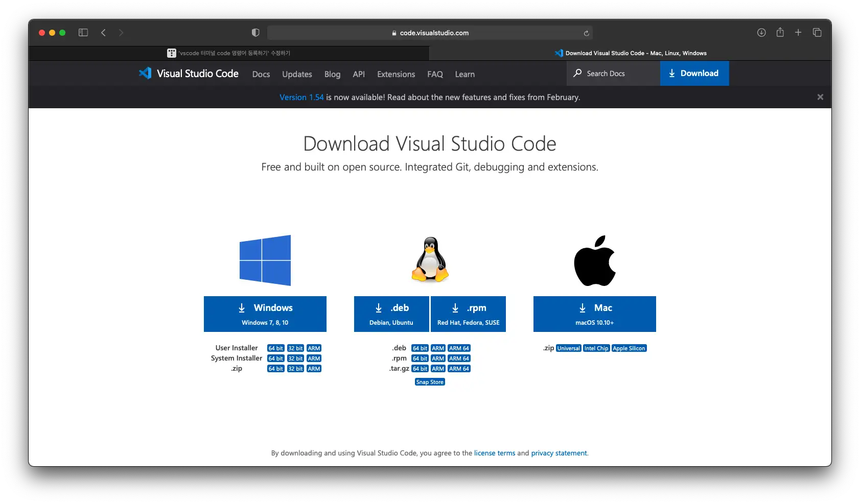This screenshot has height=504, width=860.
Task: Open the Snap Store link
Action: click(430, 382)
